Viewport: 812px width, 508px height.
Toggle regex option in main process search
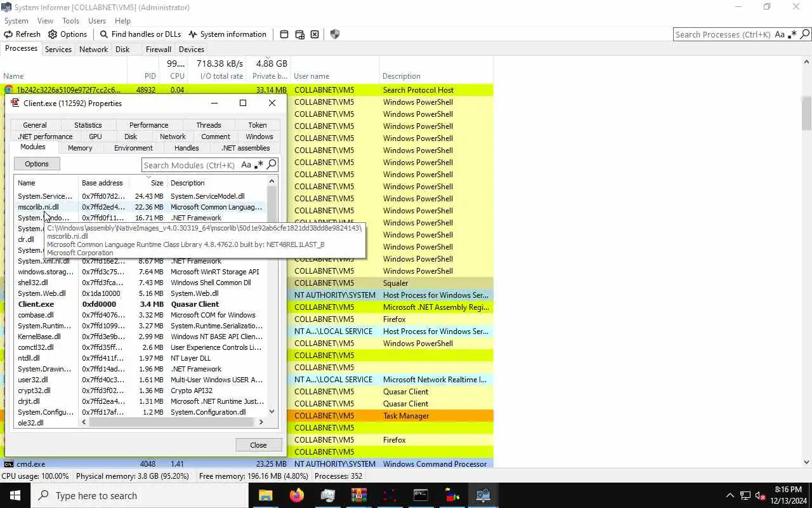tap(792, 34)
